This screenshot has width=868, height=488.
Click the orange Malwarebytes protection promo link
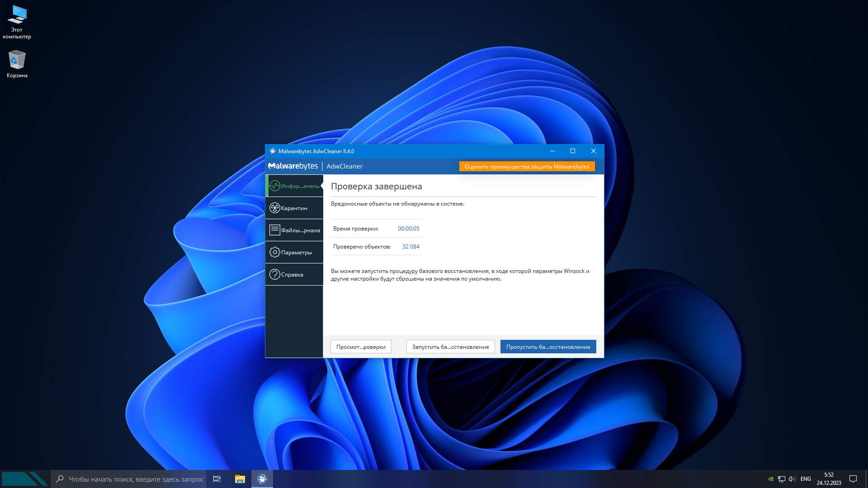point(527,166)
